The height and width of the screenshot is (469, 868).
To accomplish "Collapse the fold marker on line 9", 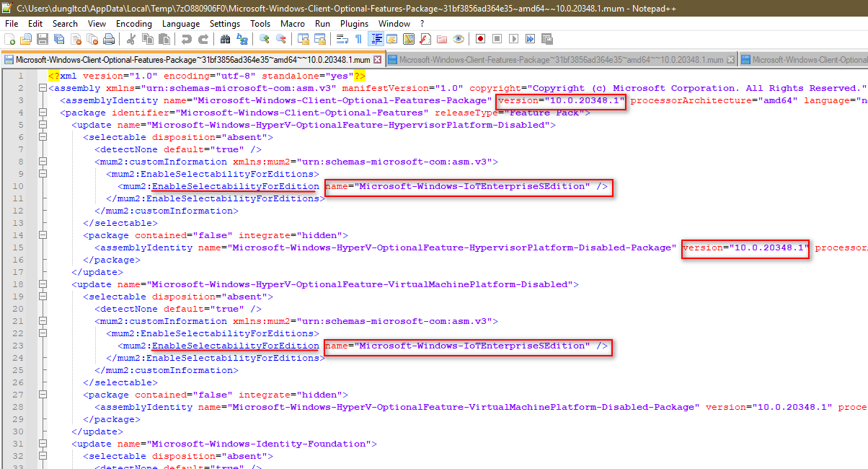I will pos(43,174).
